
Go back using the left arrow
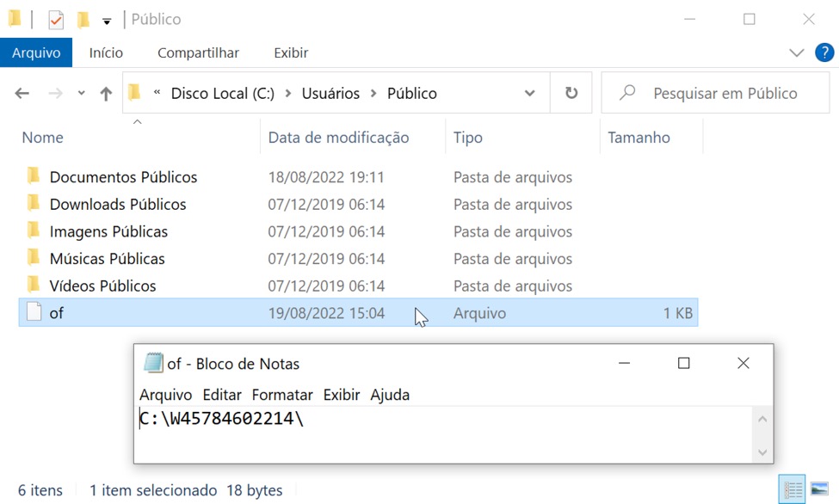pos(22,94)
